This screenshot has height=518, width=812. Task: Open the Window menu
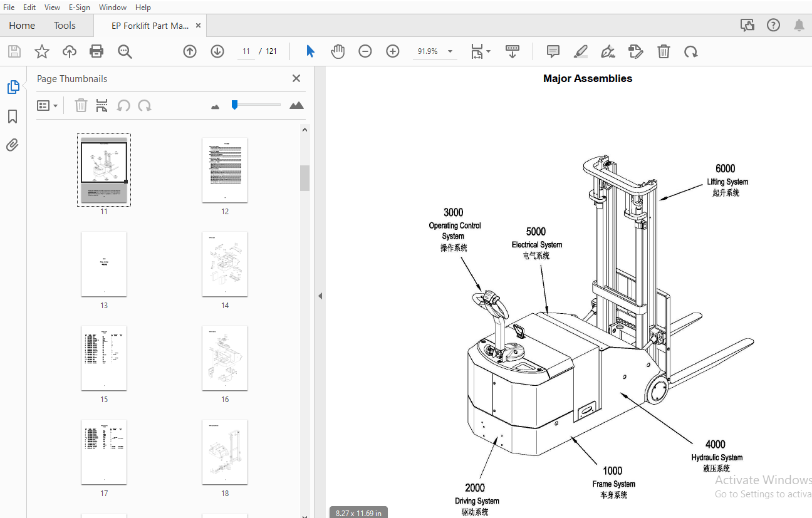(113, 7)
